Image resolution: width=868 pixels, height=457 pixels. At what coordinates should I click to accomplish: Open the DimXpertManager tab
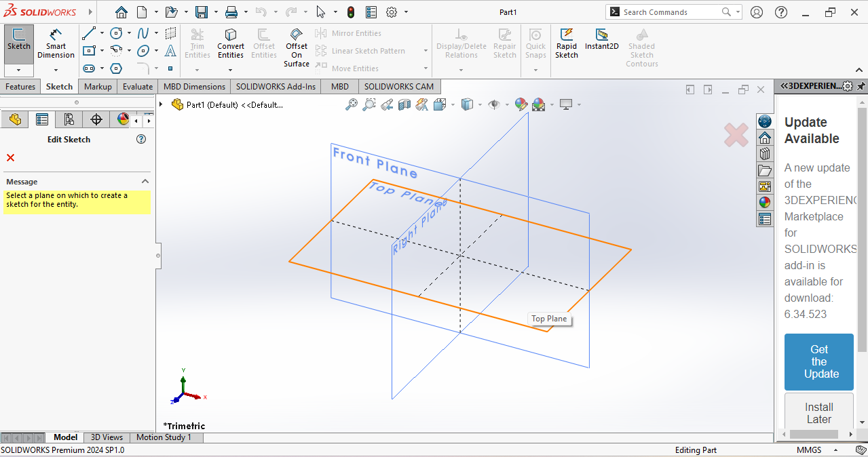(96, 119)
